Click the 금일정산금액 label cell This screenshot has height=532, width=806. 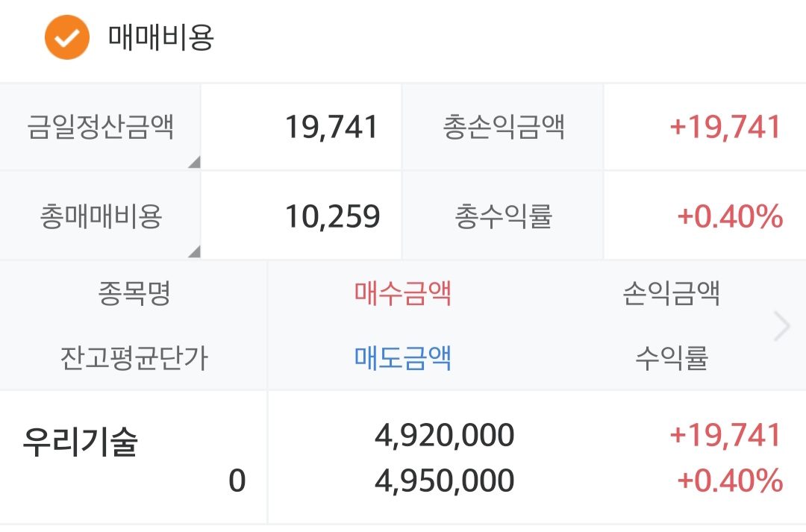100,127
